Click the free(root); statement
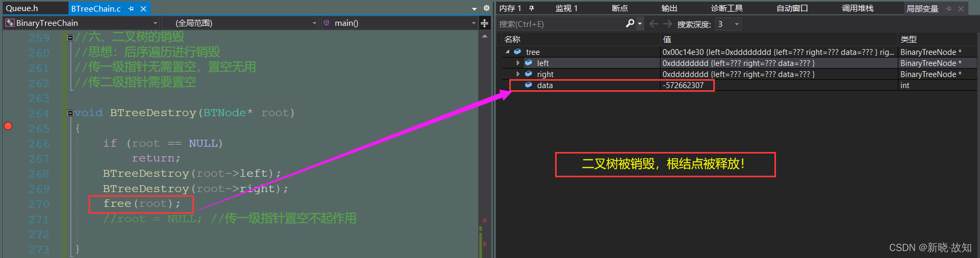This screenshot has width=980, height=258. click(142, 204)
